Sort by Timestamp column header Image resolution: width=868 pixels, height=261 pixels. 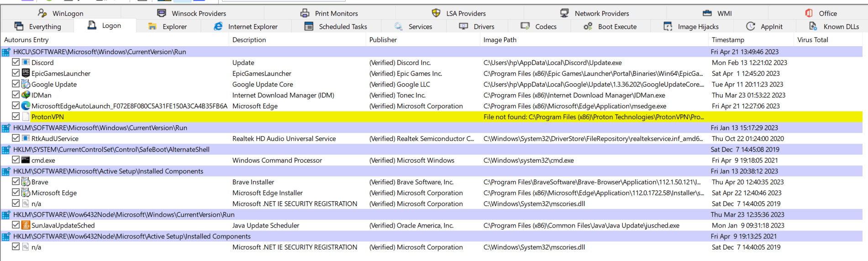coord(751,40)
